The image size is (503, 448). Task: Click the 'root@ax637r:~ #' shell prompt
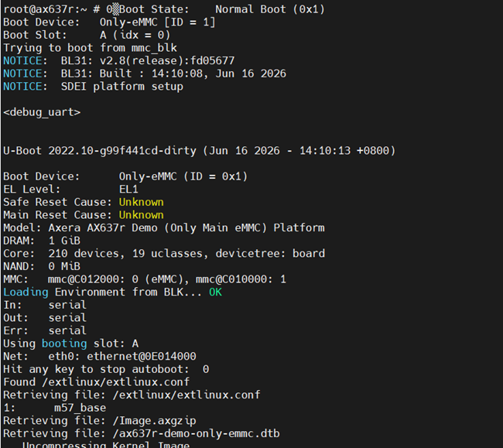[x=51, y=9]
